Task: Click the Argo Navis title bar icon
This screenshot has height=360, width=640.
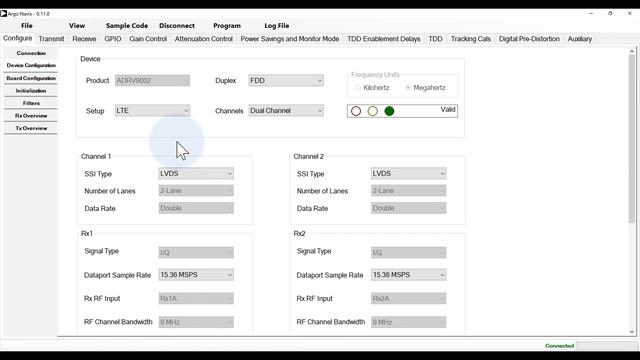Action: 4,13
